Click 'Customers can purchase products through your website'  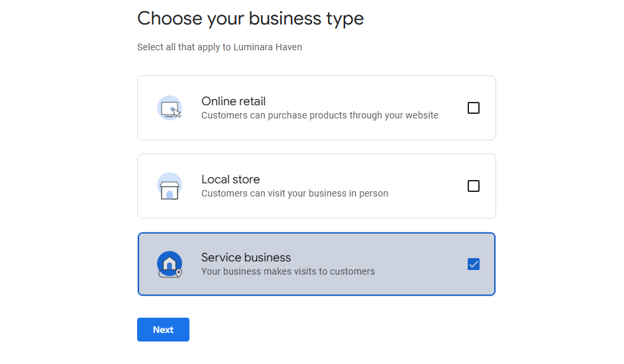pos(319,115)
